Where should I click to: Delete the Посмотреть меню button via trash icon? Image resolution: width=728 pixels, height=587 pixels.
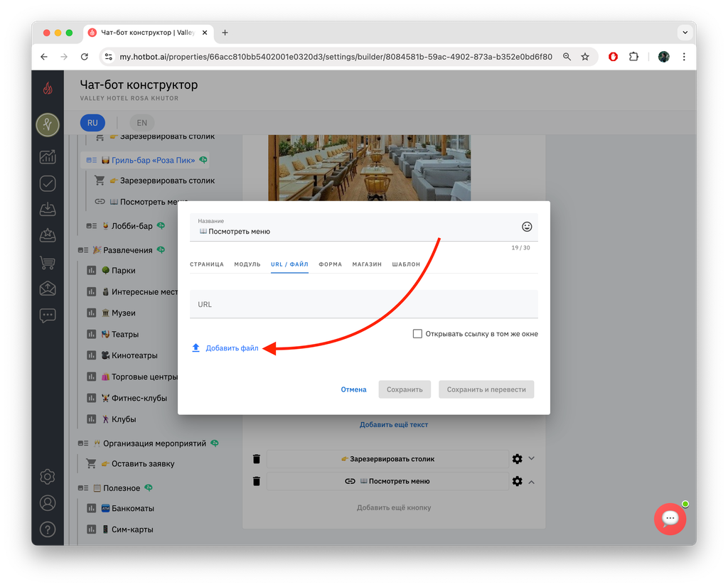256,481
